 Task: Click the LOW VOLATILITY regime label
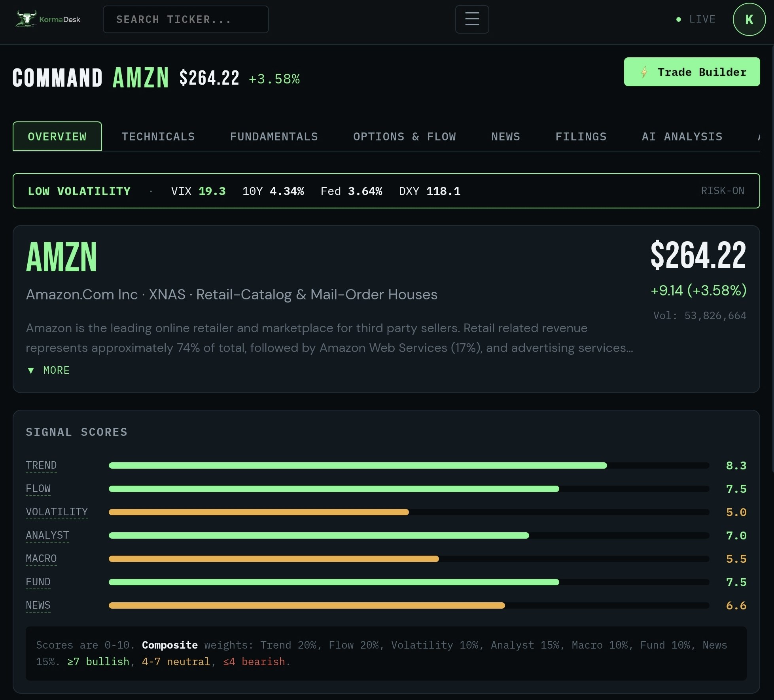point(79,191)
